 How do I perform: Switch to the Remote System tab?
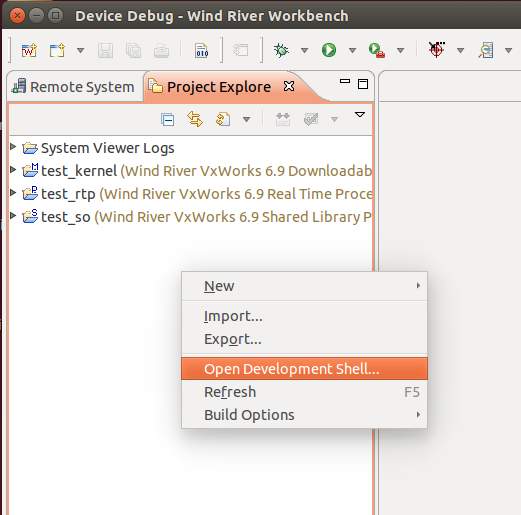click(x=73, y=87)
